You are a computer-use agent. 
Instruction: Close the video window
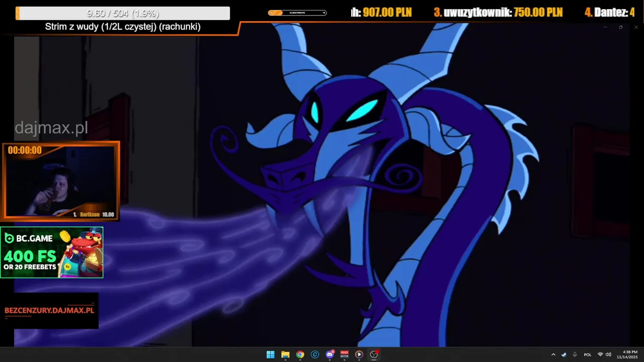(636, 27)
